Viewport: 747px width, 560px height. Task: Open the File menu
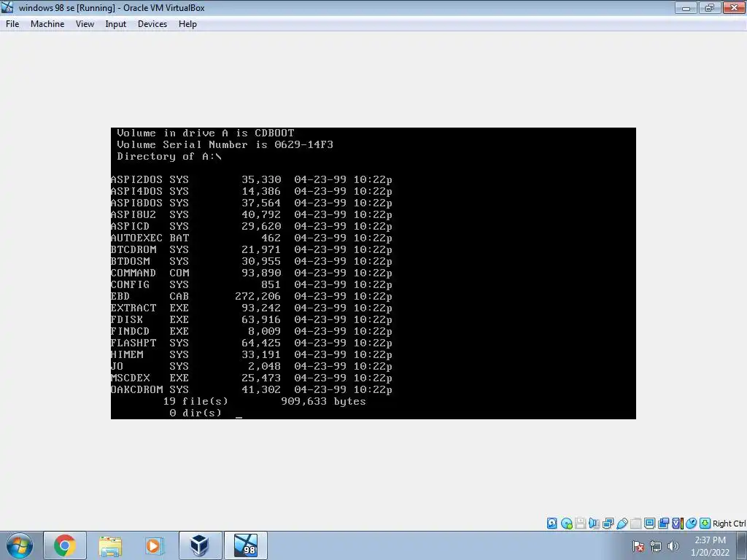coord(12,24)
